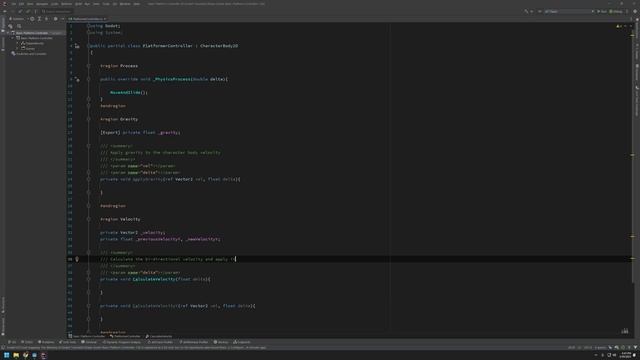Open the Dynamic Program Analysis tool window
This screenshot has width=640, height=360.
pos(122,342)
